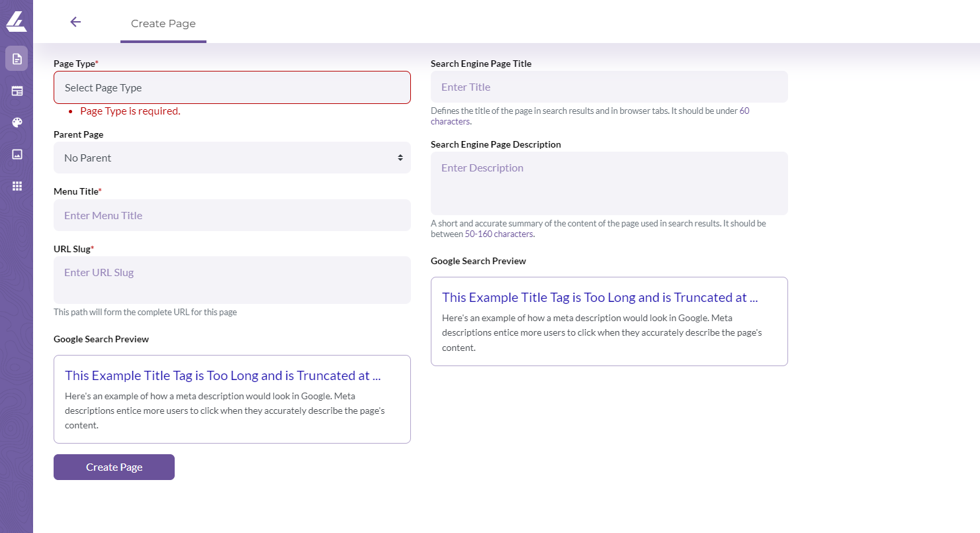Click the Search Engine Page Title label
The height and width of the screenshot is (533, 980).
click(x=481, y=64)
